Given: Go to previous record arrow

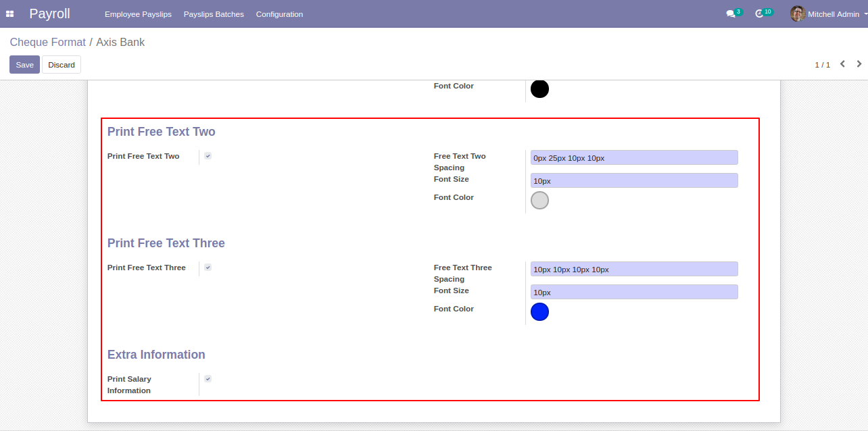Looking at the screenshot, I should click(842, 64).
